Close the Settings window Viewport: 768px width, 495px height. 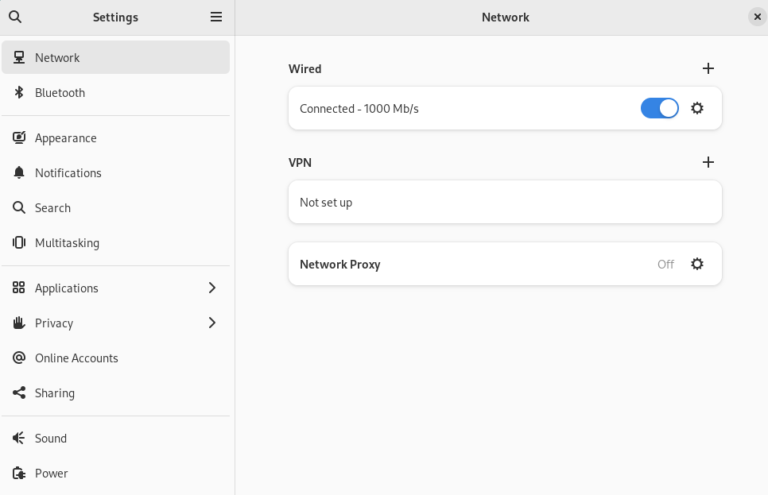757,17
